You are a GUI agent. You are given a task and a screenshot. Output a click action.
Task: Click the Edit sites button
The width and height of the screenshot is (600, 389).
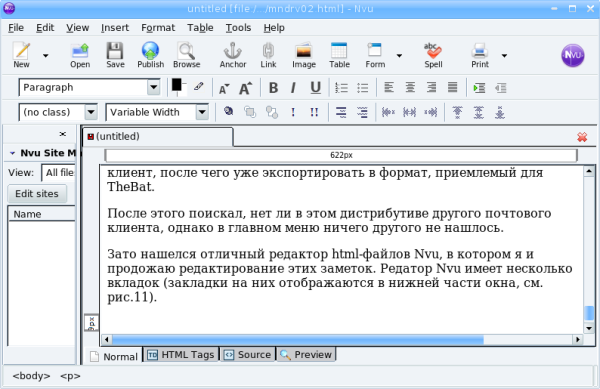click(x=37, y=194)
